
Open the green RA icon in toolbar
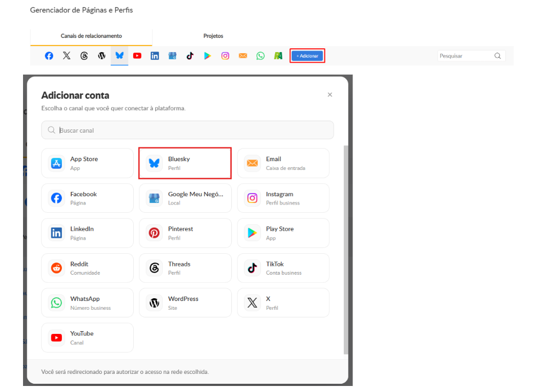coord(278,55)
